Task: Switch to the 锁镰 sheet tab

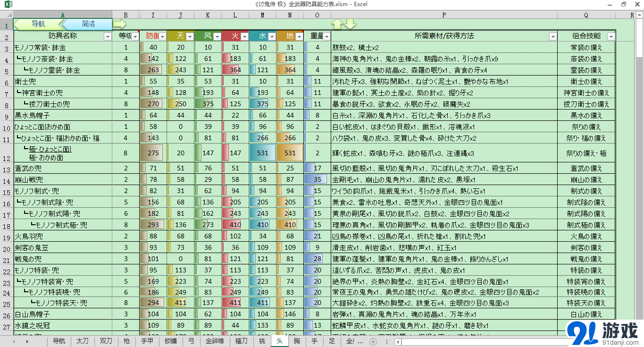Action: pyautogui.click(x=171, y=341)
